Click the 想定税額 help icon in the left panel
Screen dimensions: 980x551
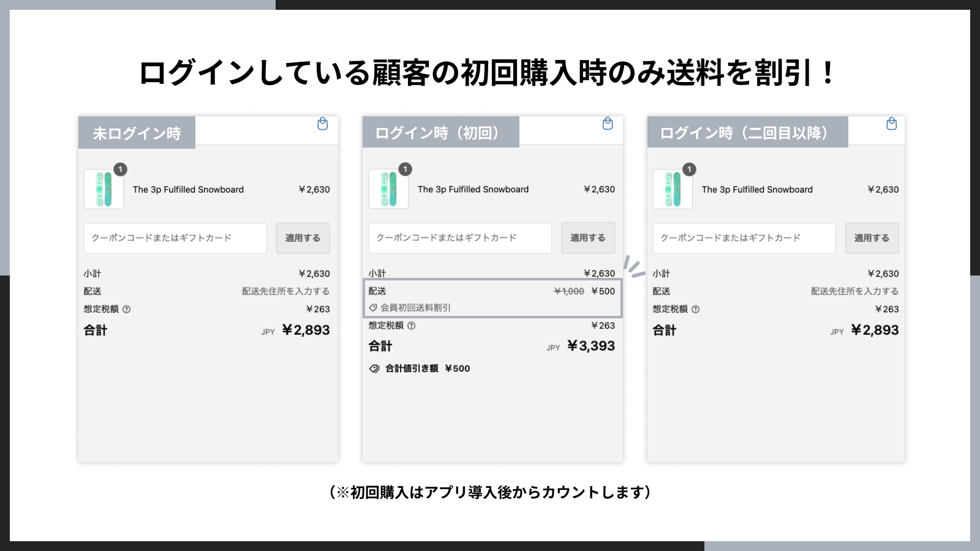[127, 309]
